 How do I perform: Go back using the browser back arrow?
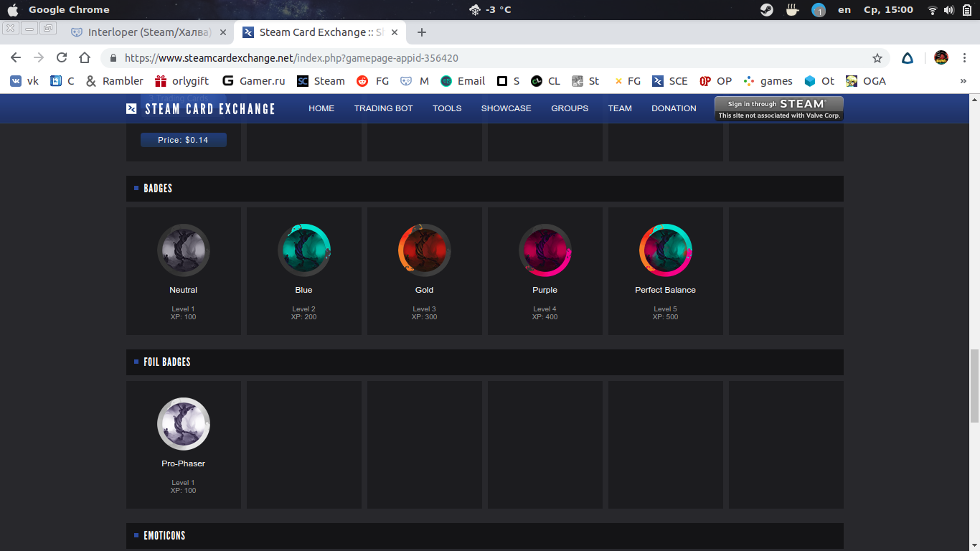pos(16,58)
